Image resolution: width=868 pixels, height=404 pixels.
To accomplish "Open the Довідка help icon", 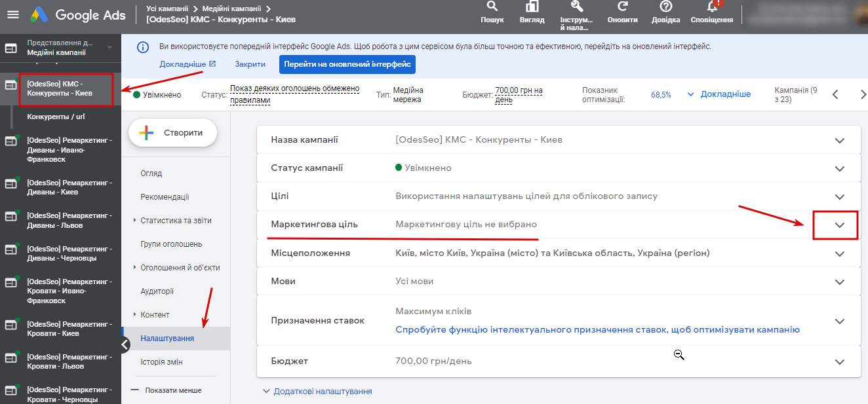I will coord(666,7).
